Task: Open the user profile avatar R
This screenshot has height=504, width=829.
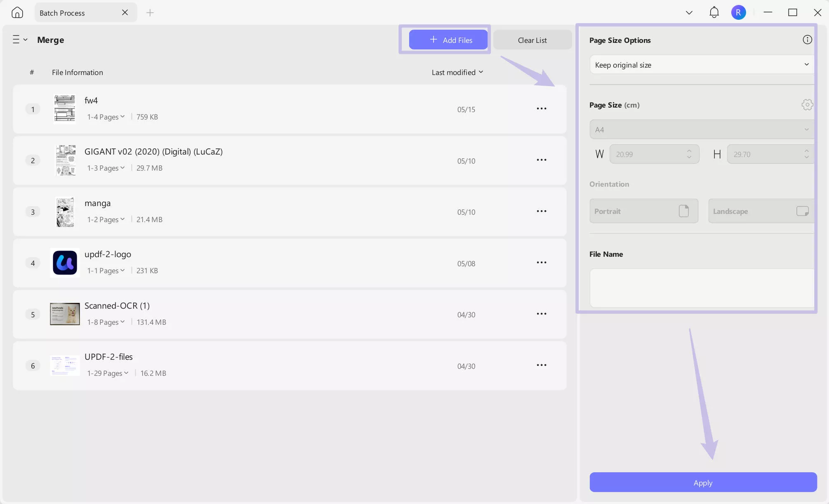Action: pos(738,12)
